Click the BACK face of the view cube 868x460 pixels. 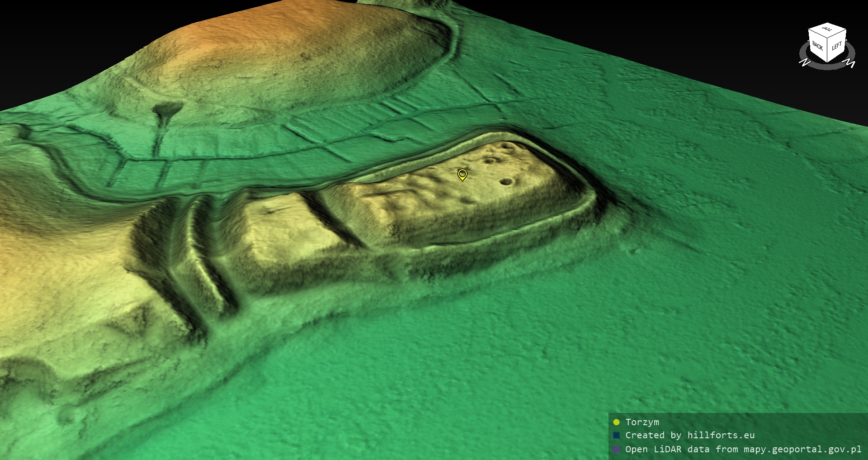pyautogui.click(x=817, y=46)
